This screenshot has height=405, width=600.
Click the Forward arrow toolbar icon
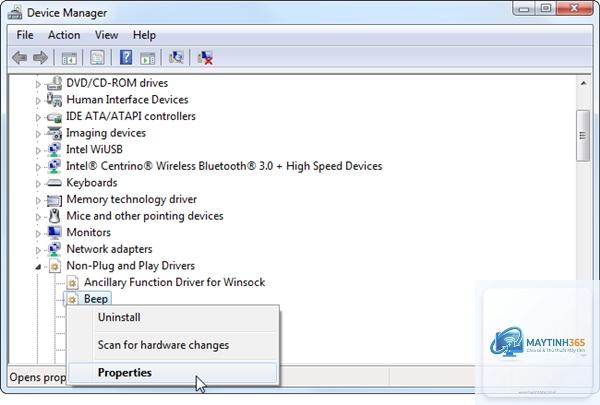[41, 58]
